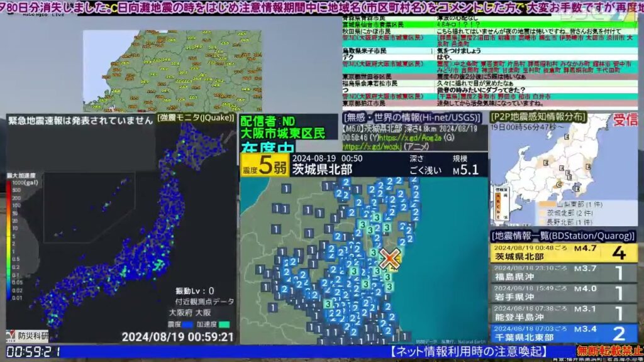
Task: Click the intensity 4 badge for 茨城県北部
Action: click(621, 252)
